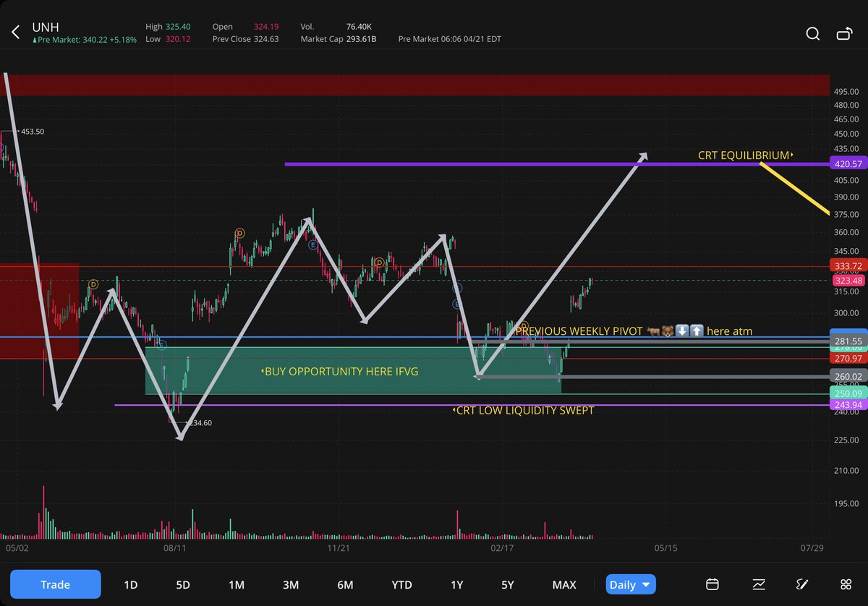Select the 281.55 price label

pos(847,341)
